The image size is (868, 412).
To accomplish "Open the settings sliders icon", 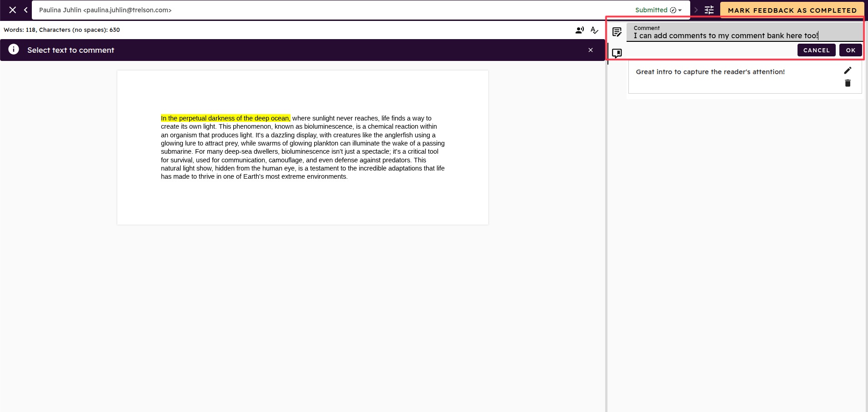I will pos(709,10).
